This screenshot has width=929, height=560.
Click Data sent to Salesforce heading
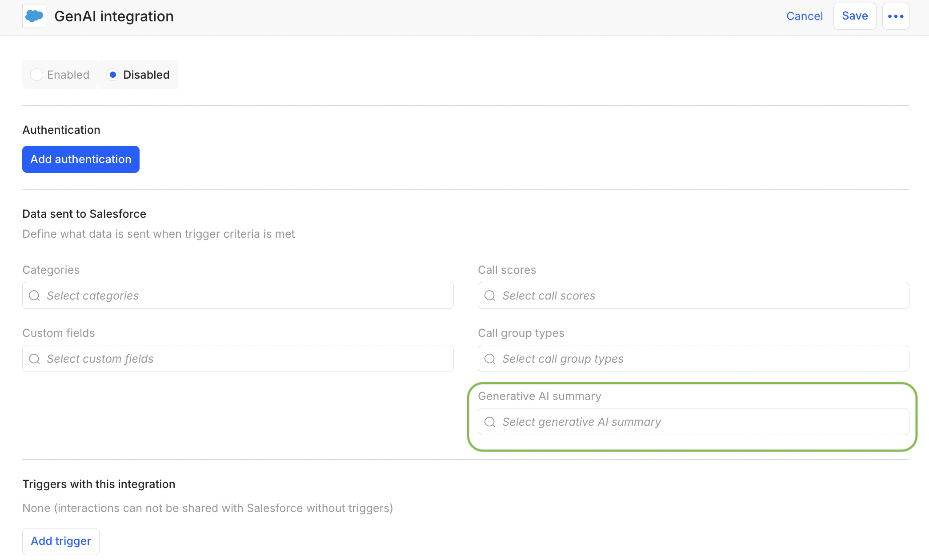(x=84, y=214)
